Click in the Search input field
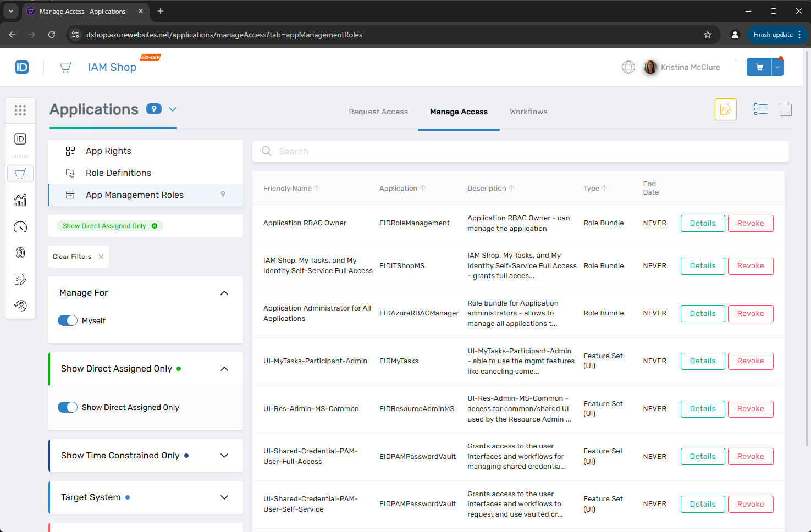 click(x=520, y=151)
